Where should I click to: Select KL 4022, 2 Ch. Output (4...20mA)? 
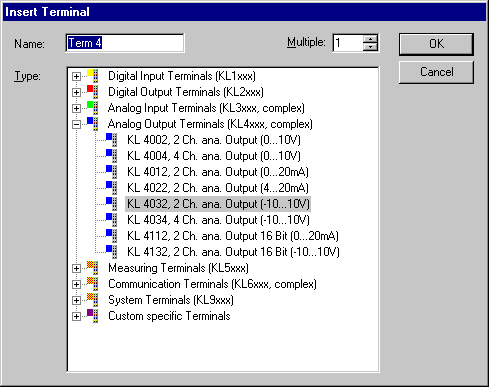(x=218, y=188)
